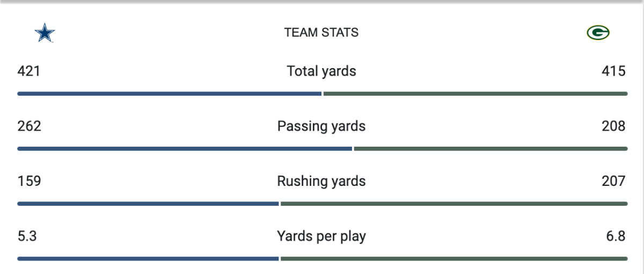
Task: Click the Yards per play label
Action: [321, 236]
